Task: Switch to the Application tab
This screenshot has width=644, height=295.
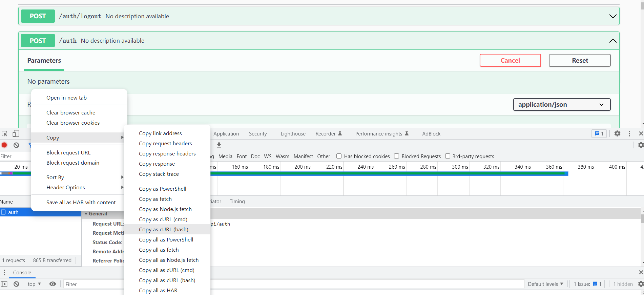Action: click(x=226, y=134)
